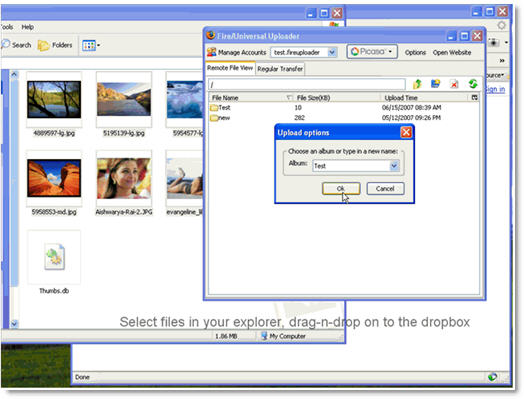The image size is (524, 399).
Task: Open the Picasa service dropdown
Action: click(x=372, y=52)
